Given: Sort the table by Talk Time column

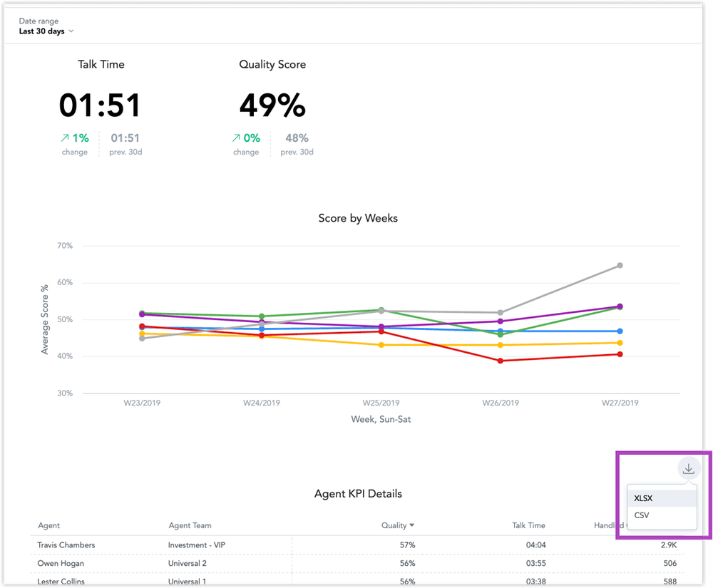Looking at the screenshot, I should pos(528,525).
